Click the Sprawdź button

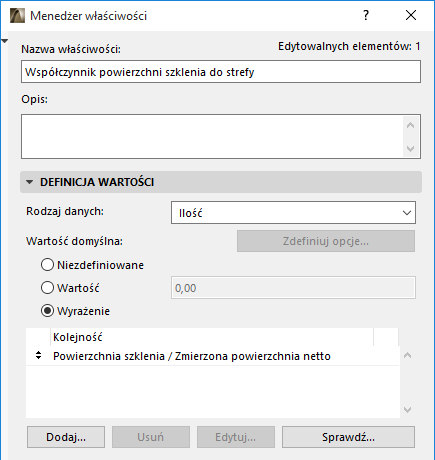pos(348,437)
